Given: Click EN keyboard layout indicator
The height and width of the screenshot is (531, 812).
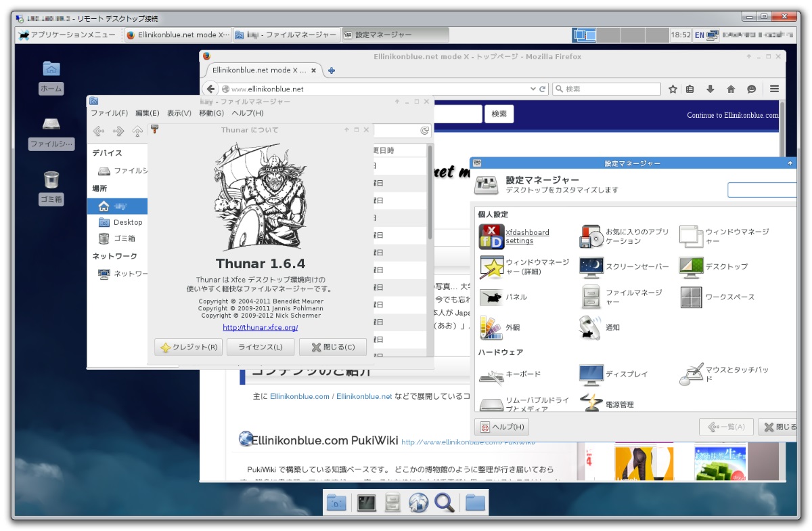Looking at the screenshot, I should [700, 35].
